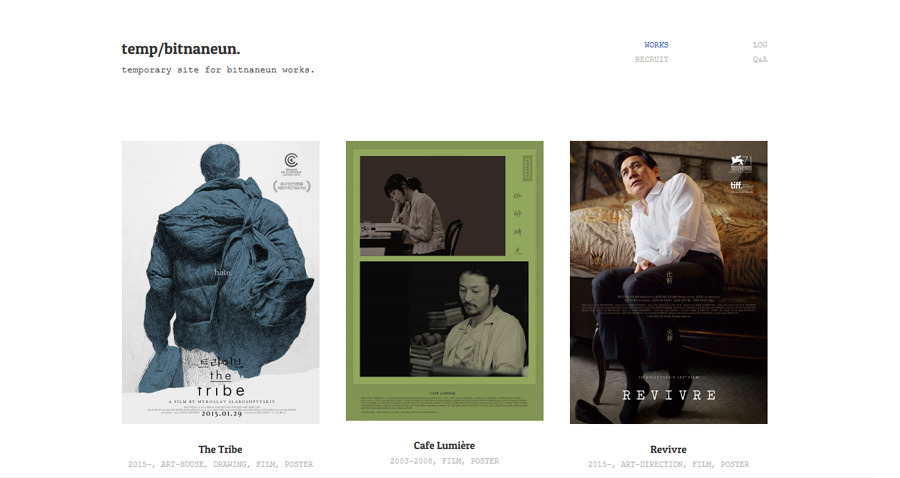Select the DRAWING tag under The Tribe
The width and height of the screenshot is (900, 478).
point(230,464)
